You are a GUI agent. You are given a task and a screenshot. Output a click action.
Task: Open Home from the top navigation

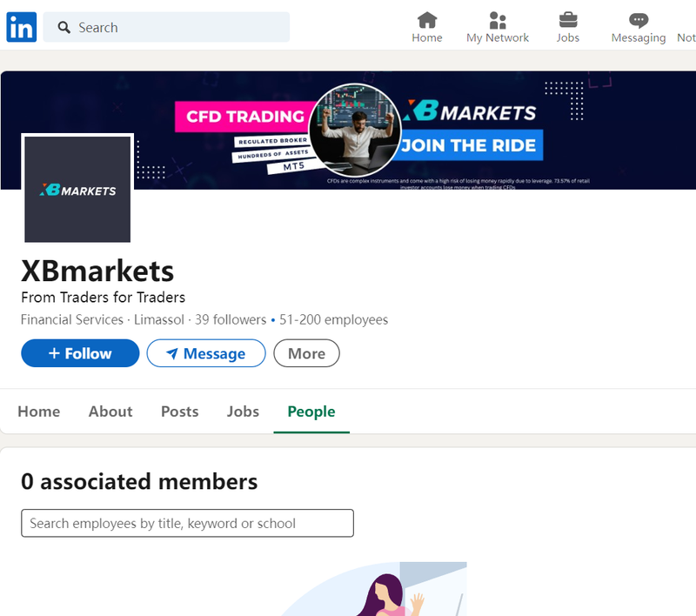coord(427,27)
